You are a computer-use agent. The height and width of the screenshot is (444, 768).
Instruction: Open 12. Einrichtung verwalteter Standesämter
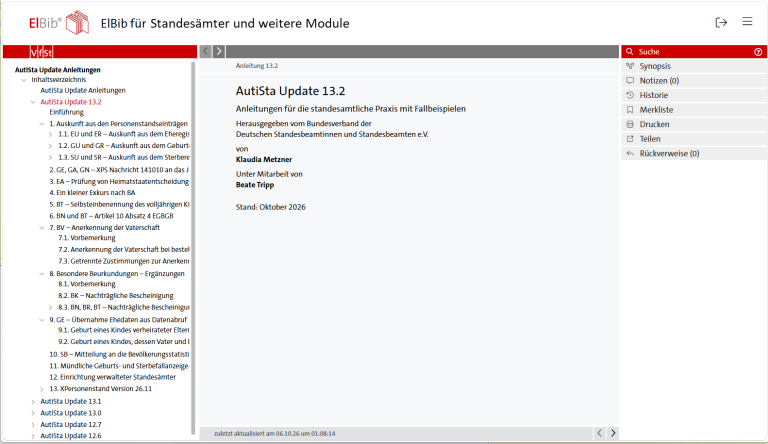[x=112, y=377]
